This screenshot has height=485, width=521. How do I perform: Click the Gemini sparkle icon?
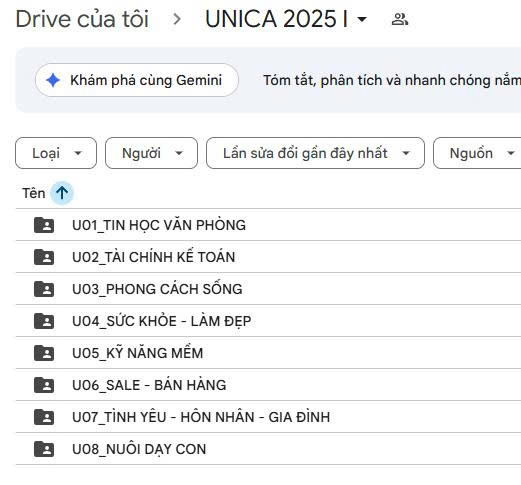pyautogui.click(x=53, y=80)
